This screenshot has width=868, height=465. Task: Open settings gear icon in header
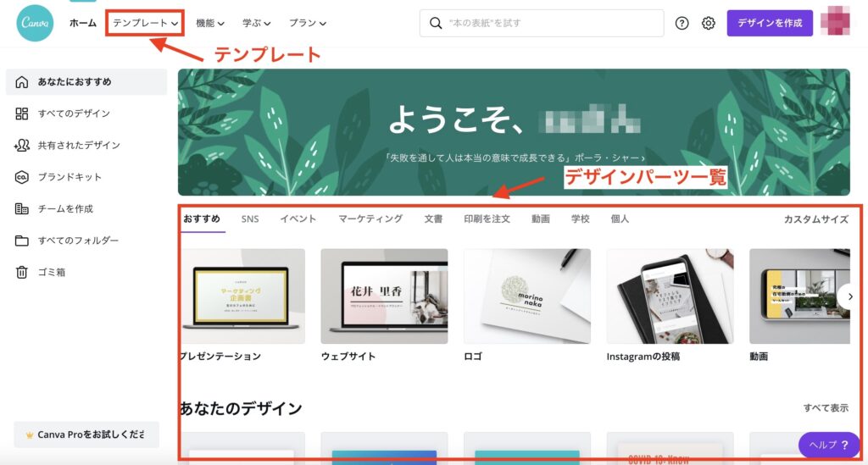tap(709, 23)
